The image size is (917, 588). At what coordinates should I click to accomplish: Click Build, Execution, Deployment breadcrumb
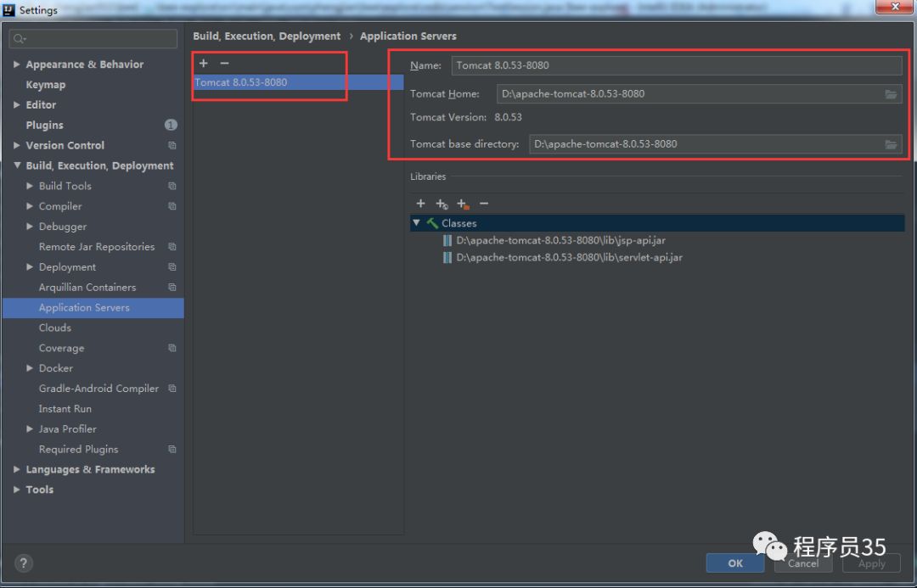(267, 36)
